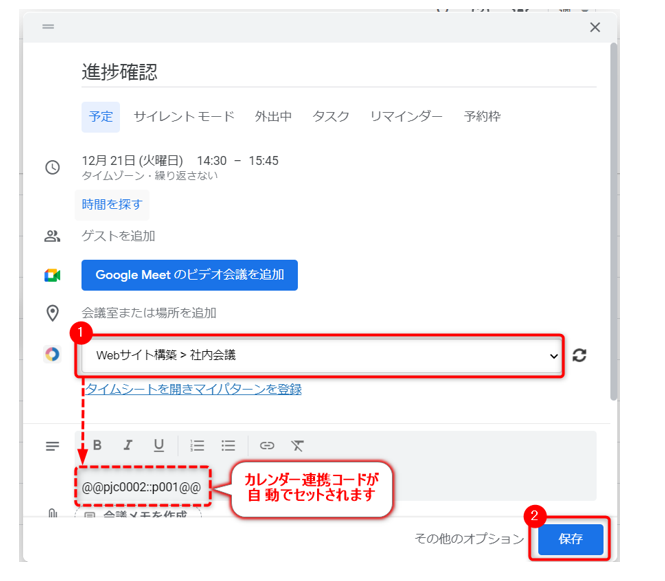Open その他のオプション
This screenshot has width=665, height=581.
click(x=469, y=539)
